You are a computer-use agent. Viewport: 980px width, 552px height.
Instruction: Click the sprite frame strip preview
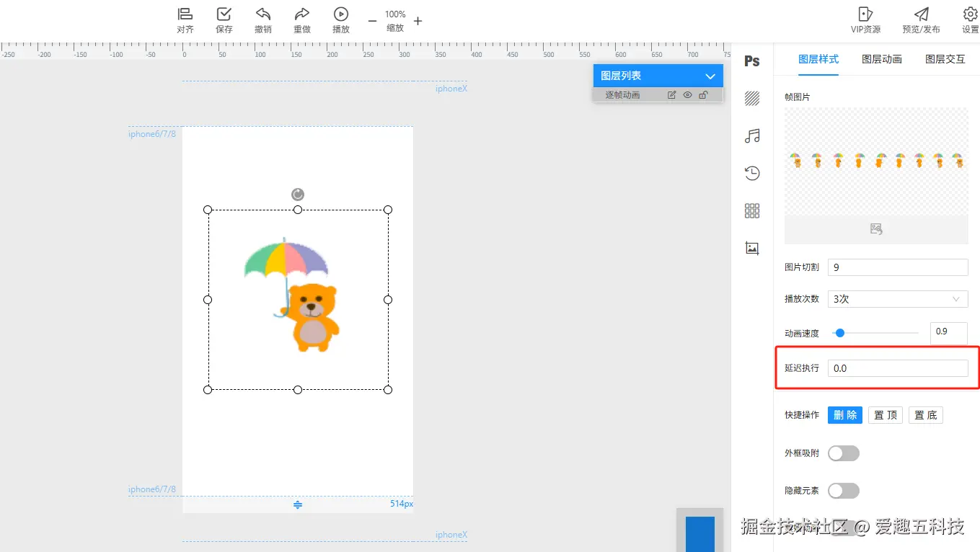(876, 161)
